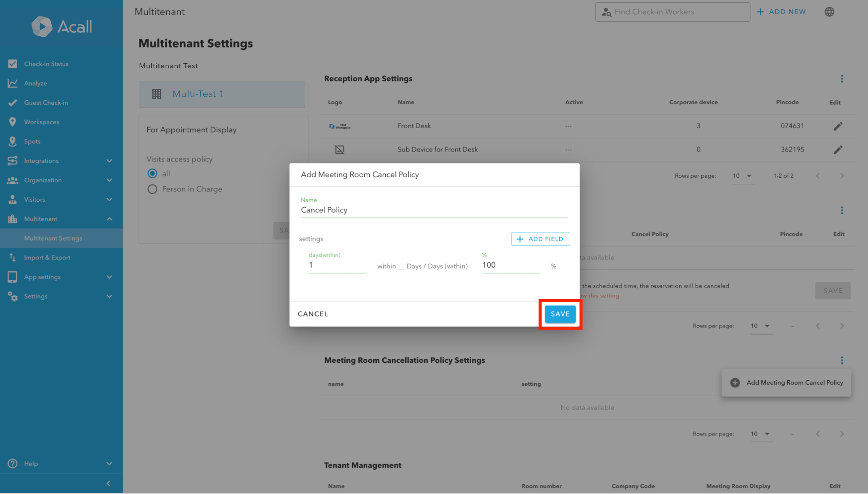Edit the Front Desk entry with pencil icon
Screen dimensions: 868x494
(x=838, y=126)
